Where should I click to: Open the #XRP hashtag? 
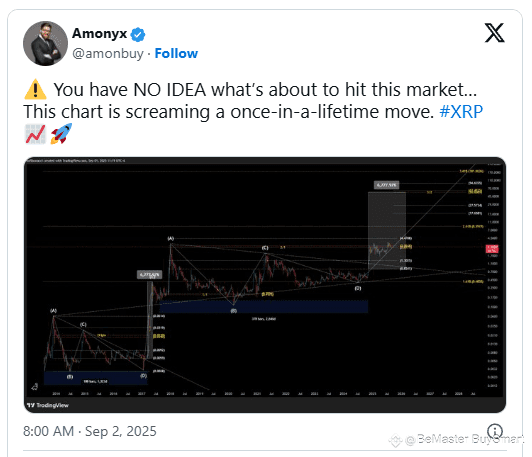pos(461,112)
